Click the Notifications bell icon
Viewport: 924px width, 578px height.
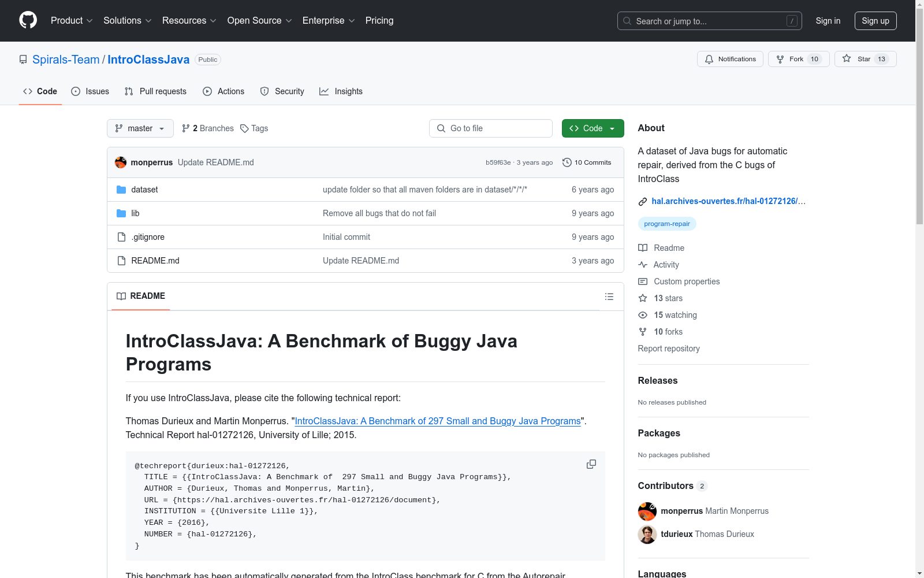coord(709,59)
